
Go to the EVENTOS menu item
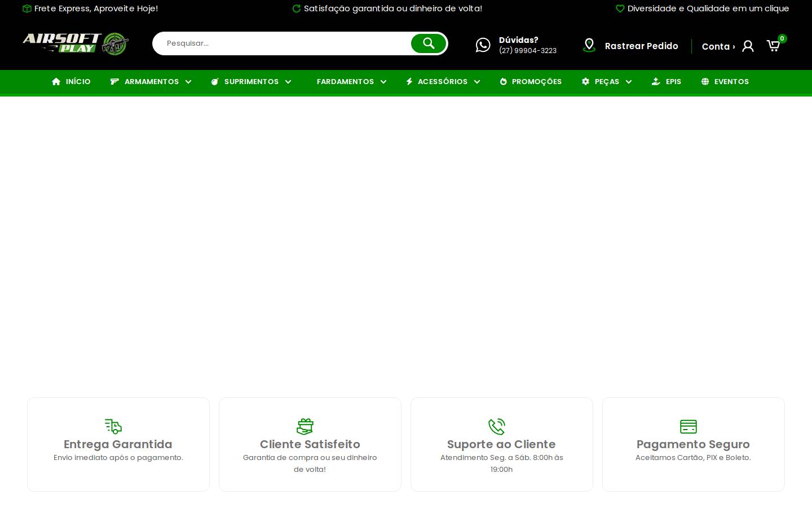coord(725,82)
